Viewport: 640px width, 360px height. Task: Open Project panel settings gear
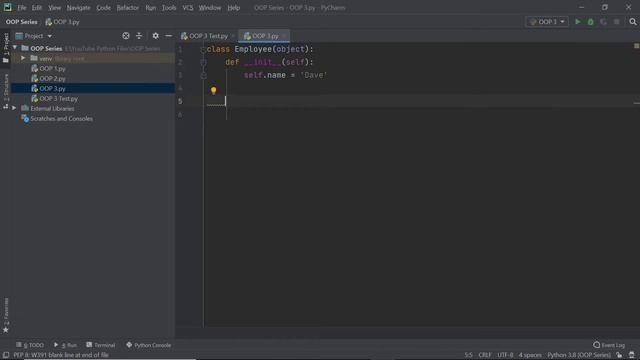tap(156, 36)
